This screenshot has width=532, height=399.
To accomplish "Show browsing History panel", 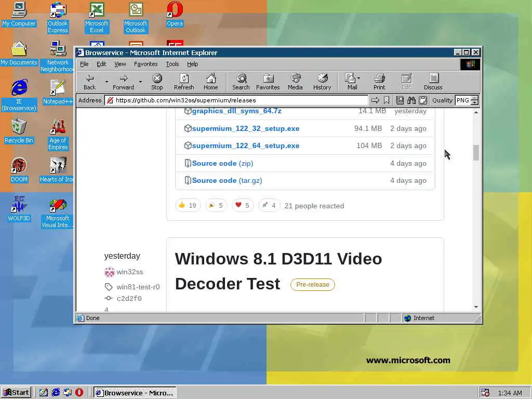I will pyautogui.click(x=322, y=82).
